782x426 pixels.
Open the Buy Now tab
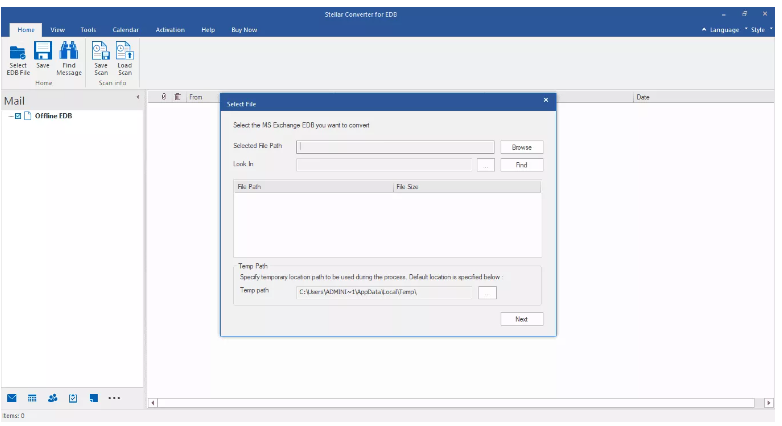pyautogui.click(x=244, y=30)
